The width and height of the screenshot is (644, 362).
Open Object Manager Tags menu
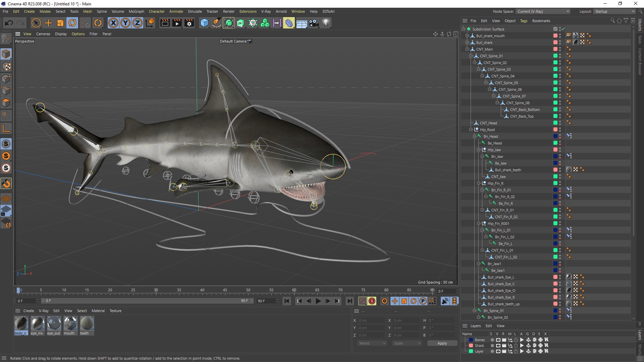(524, 21)
